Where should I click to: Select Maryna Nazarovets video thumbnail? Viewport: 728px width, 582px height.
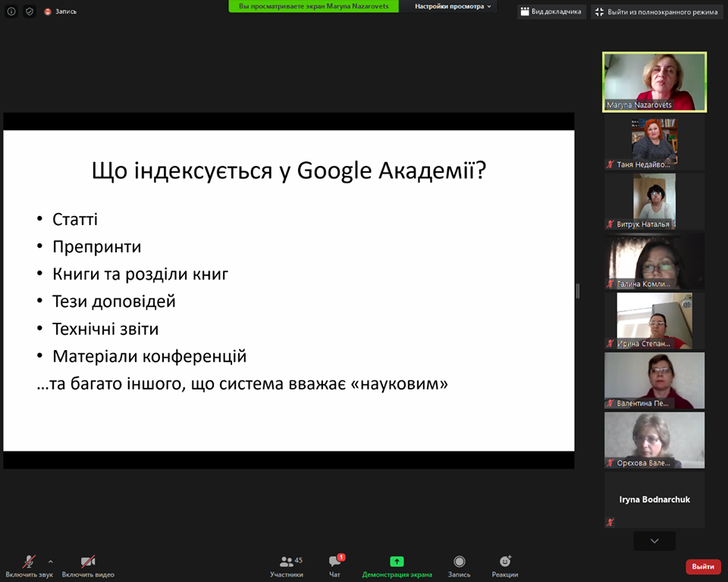pos(654,82)
